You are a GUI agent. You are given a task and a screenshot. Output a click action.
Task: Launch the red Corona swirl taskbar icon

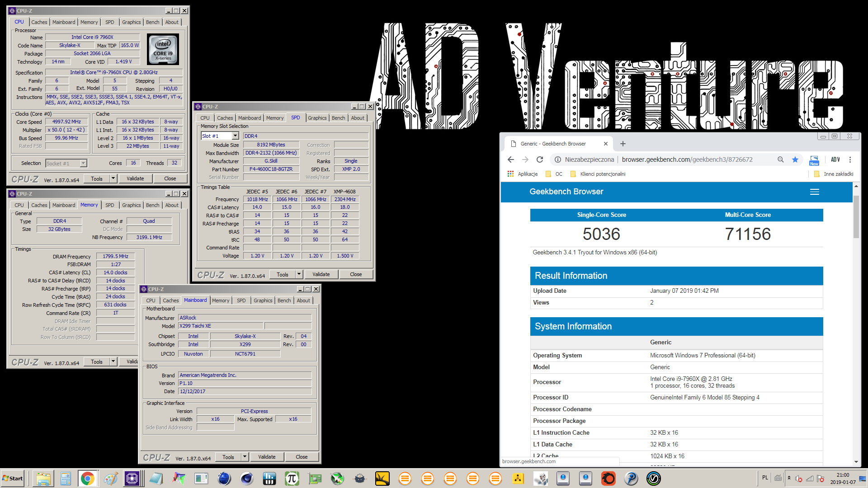coord(609,479)
